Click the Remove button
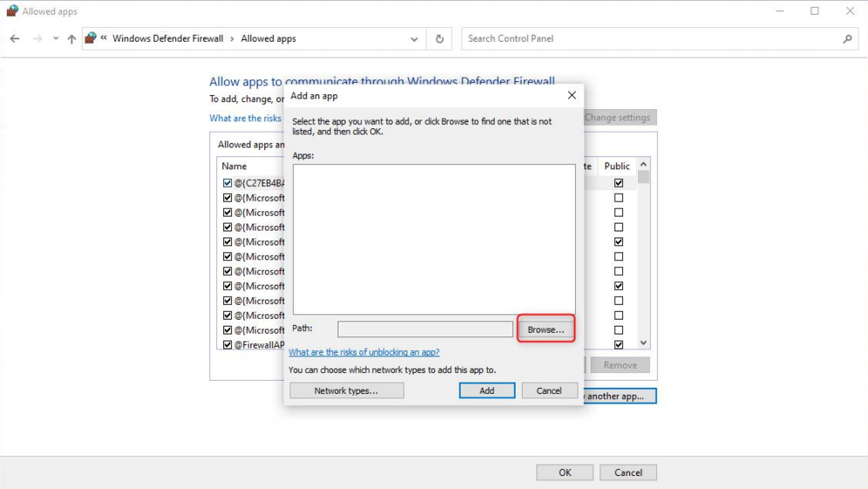This screenshot has height=489, width=868. coord(620,365)
